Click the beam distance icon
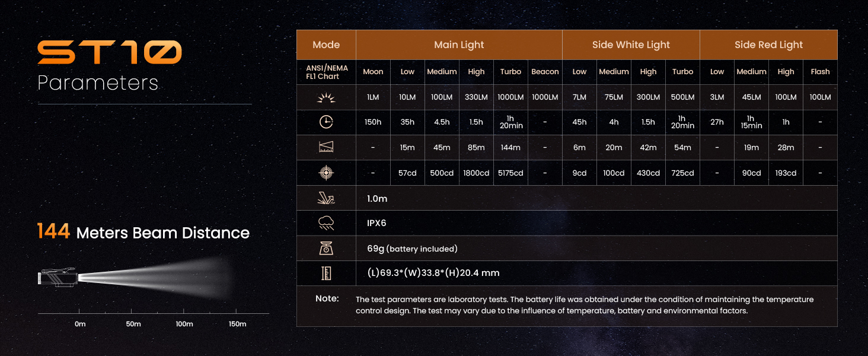The width and height of the screenshot is (868, 356). click(x=326, y=147)
